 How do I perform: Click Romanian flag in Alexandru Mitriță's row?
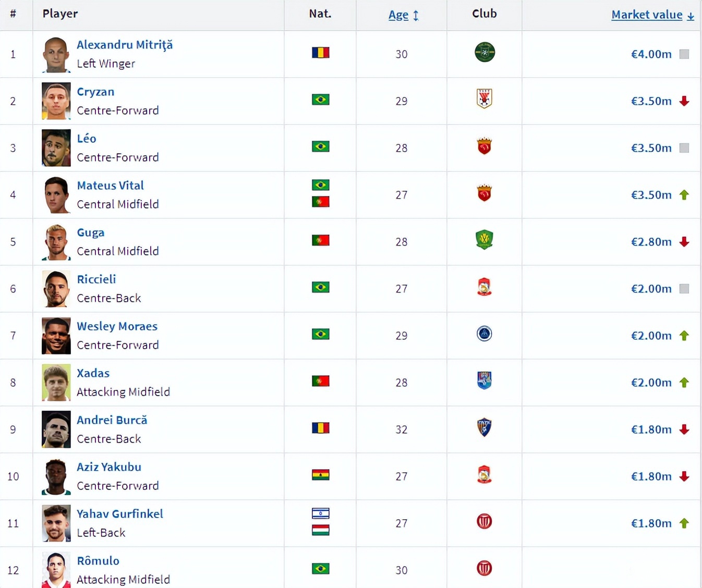[320, 53]
